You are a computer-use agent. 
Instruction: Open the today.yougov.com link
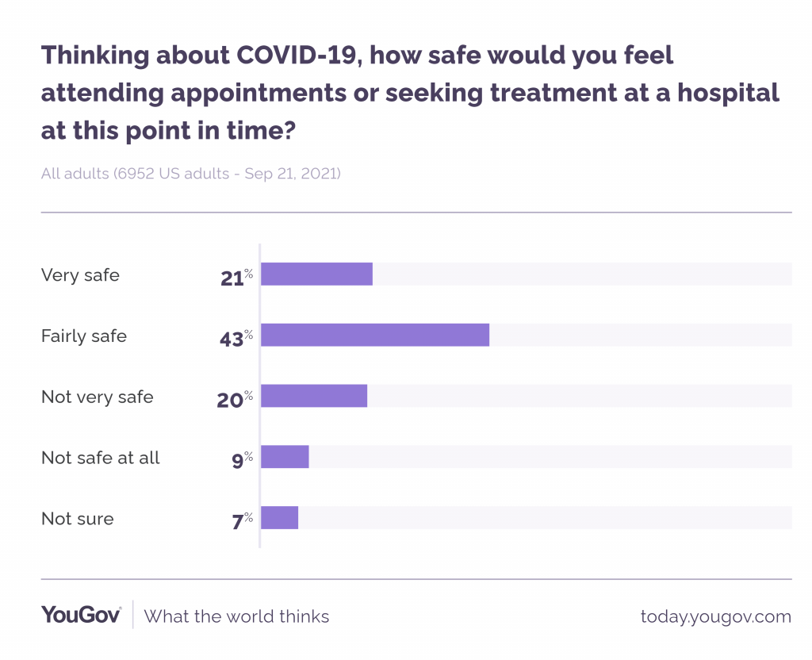(x=715, y=616)
